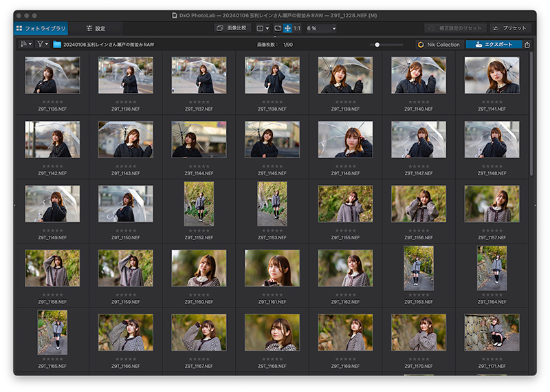Select thumbnail Z9T_1148.NEF
This screenshot has height=392, width=550.
tap(492, 140)
